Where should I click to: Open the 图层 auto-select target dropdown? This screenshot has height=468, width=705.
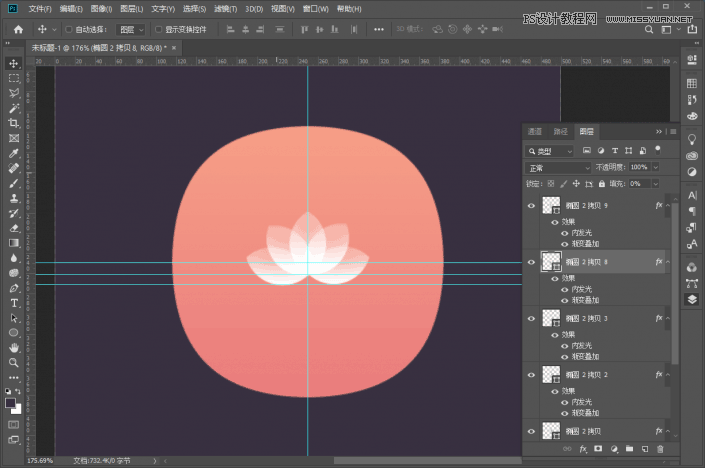point(131,30)
